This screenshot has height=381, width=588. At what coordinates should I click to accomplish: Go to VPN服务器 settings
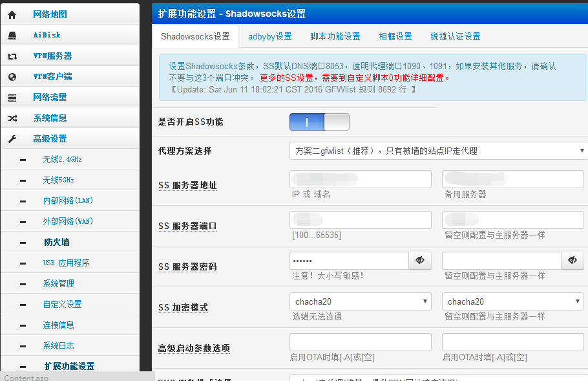coord(52,56)
